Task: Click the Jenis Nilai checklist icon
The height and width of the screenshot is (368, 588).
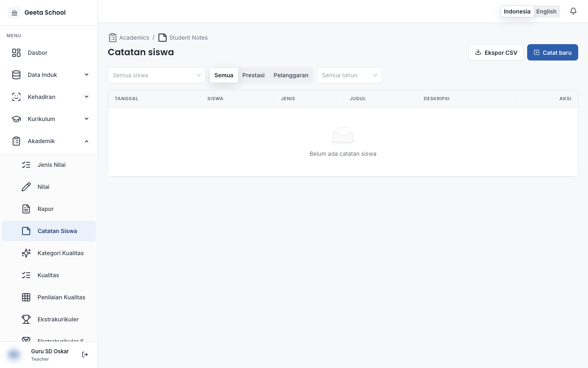Action: coord(26,165)
